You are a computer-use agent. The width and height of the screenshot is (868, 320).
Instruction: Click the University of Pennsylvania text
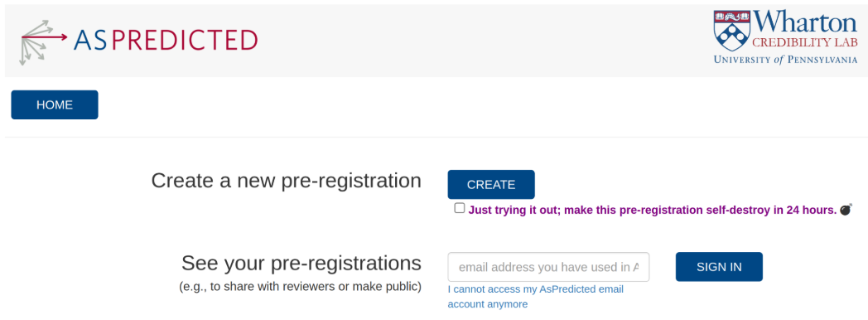pyautogui.click(x=785, y=60)
